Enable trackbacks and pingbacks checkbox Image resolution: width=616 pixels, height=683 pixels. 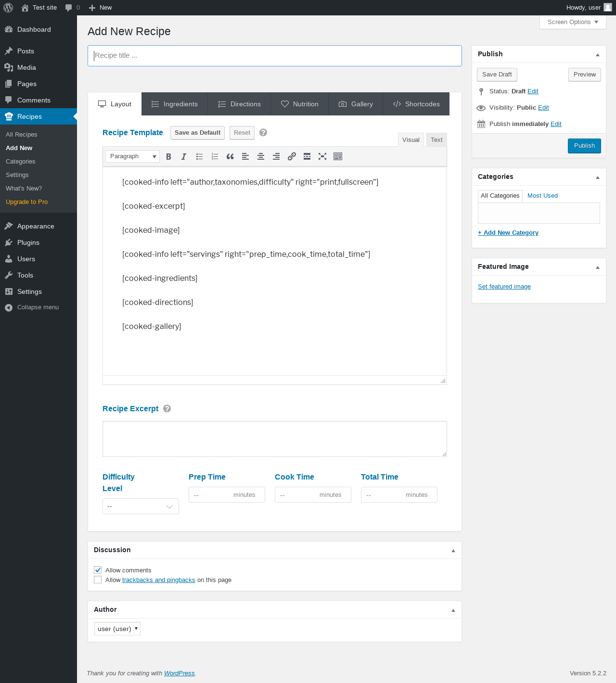pos(98,580)
